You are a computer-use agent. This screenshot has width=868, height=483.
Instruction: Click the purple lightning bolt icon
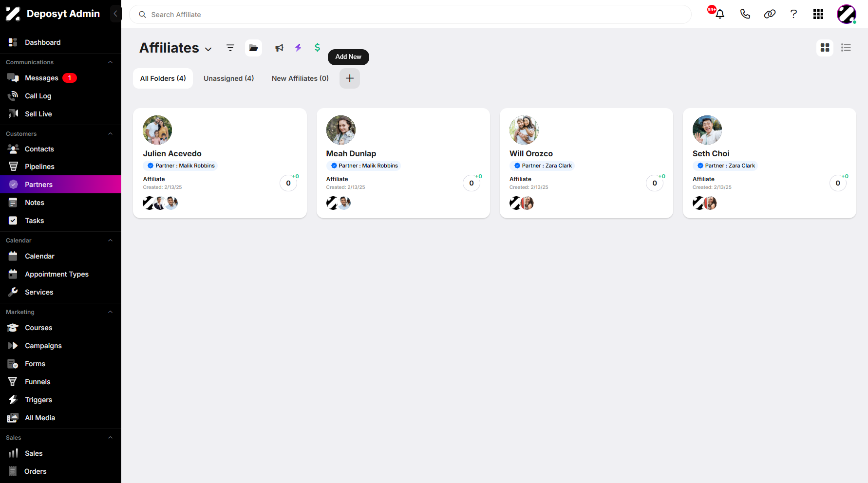click(x=298, y=47)
